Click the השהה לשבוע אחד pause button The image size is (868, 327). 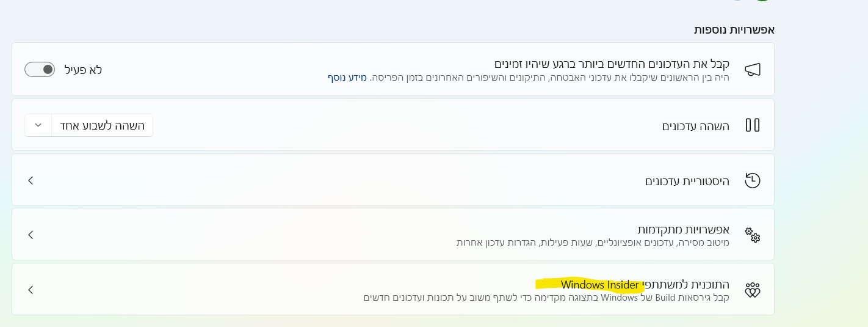click(102, 125)
